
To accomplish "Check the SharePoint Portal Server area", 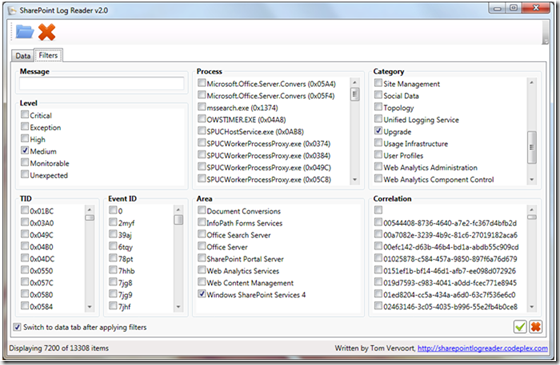I will (x=202, y=258).
